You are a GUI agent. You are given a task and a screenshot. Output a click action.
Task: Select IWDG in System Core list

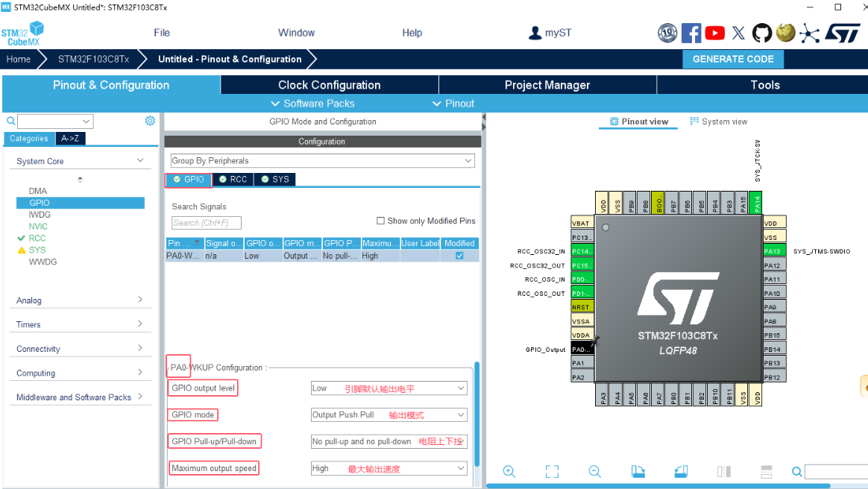(x=40, y=215)
